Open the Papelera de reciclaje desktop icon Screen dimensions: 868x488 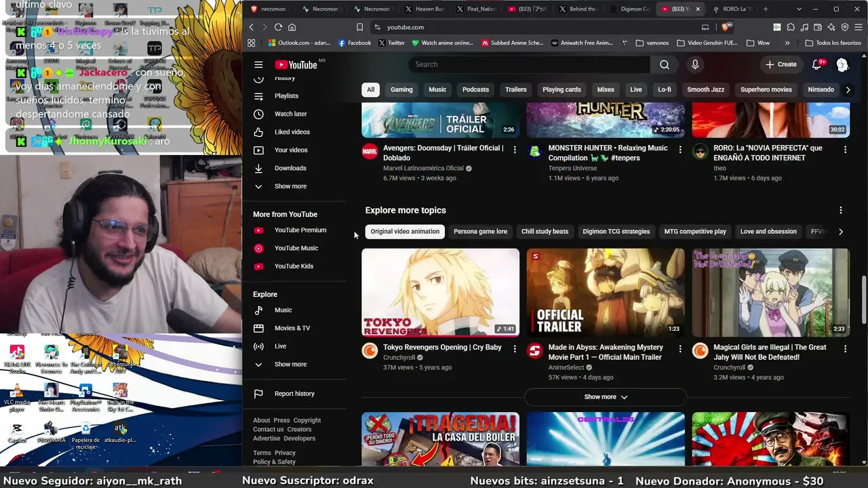(x=85, y=436)
